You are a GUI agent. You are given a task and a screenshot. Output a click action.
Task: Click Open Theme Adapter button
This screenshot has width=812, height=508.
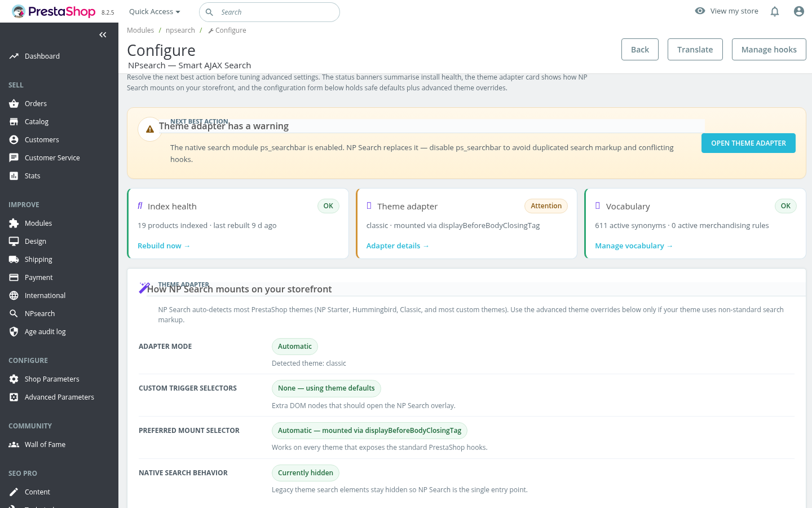748,143
